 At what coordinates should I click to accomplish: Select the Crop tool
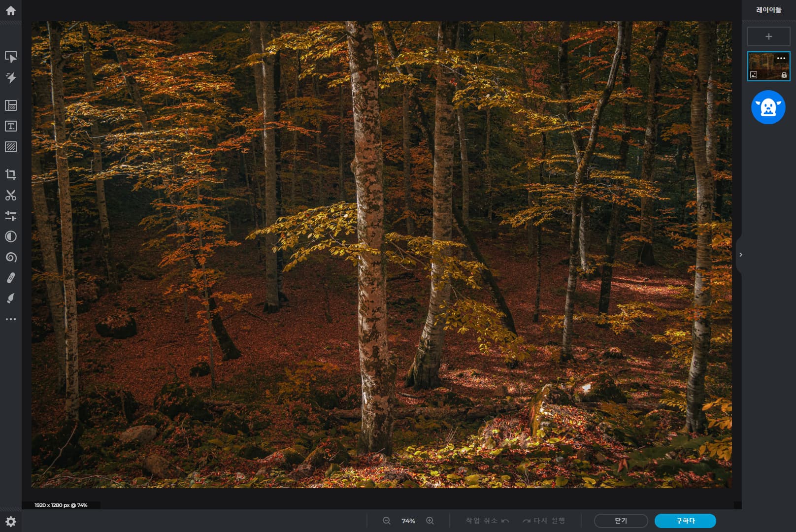click(11, 174)
